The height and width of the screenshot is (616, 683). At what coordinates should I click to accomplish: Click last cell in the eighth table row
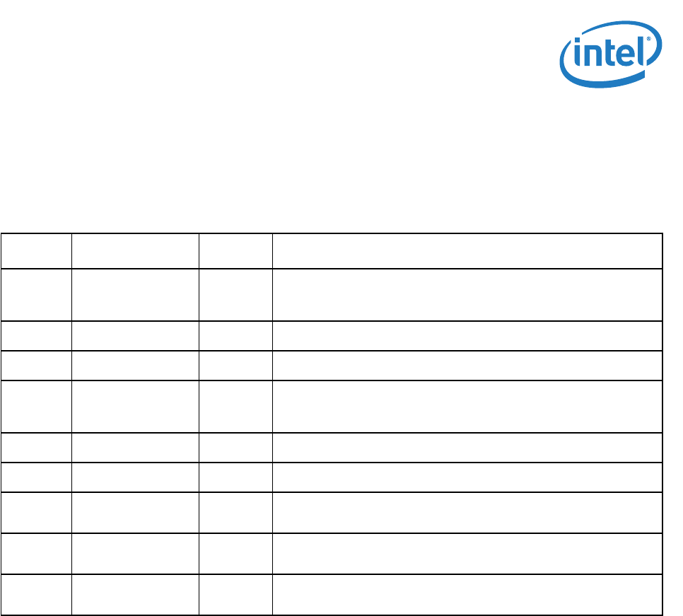coord(467,513)
